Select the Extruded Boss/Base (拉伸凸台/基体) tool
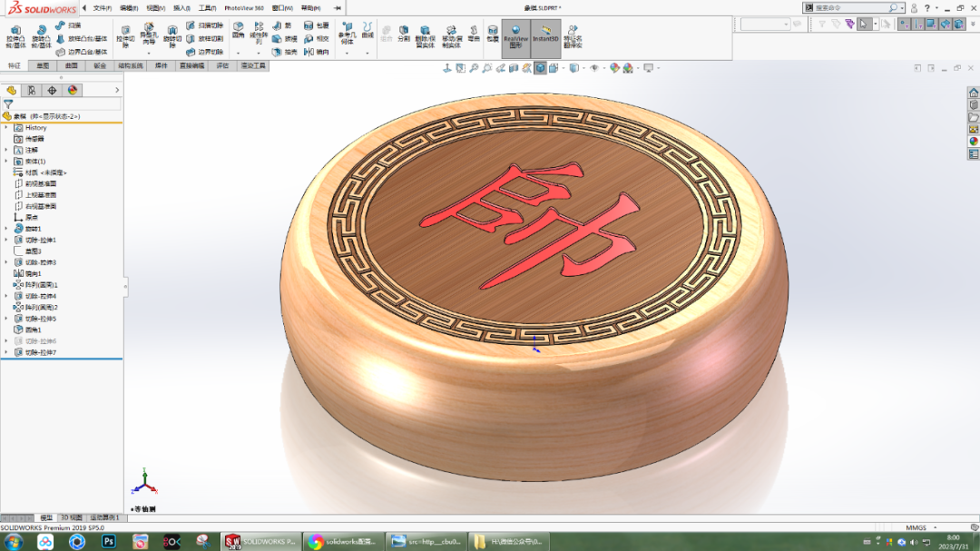This screenshot has height=551, width=980. pyautogui.click(x=15, y=37)
